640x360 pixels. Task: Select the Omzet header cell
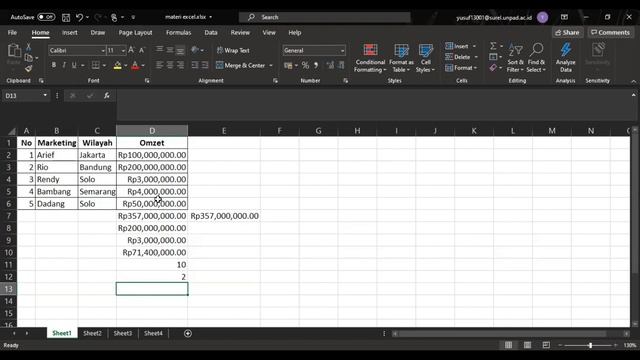click(152, 143)
